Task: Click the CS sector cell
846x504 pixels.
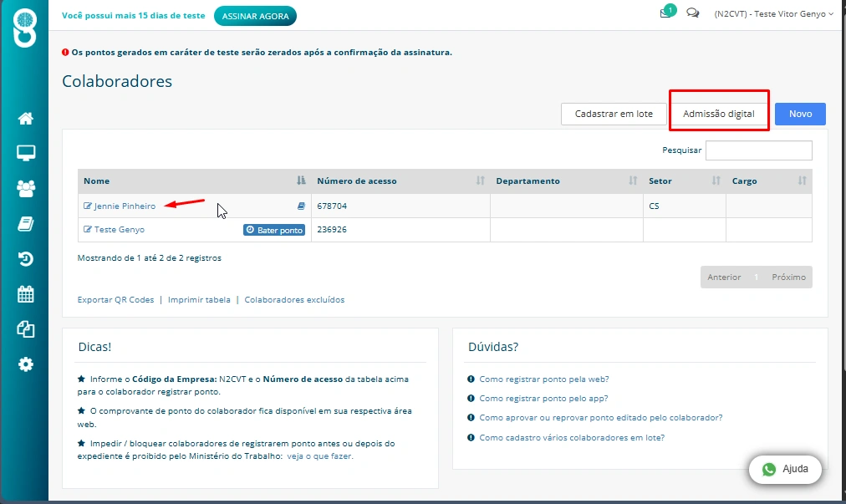Action: point(684,206)
